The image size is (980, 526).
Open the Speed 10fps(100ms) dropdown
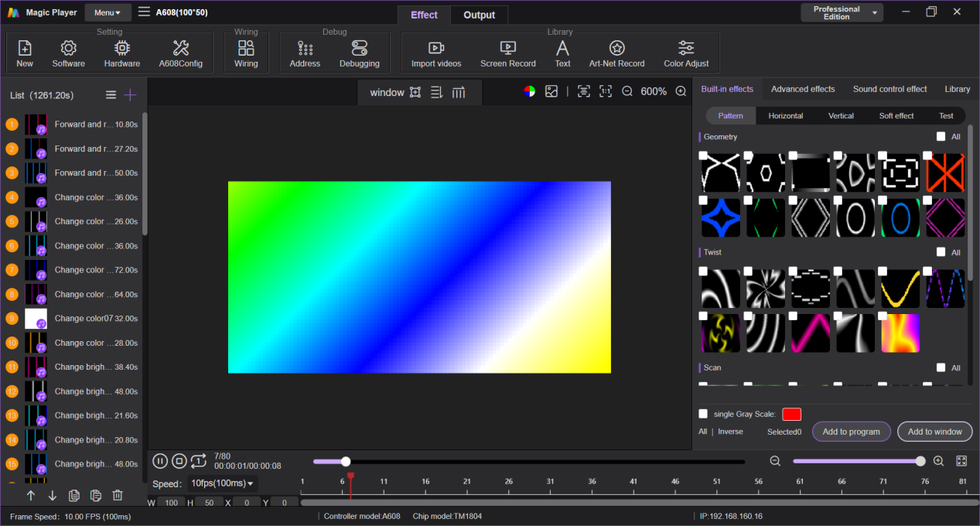[223, 483]
